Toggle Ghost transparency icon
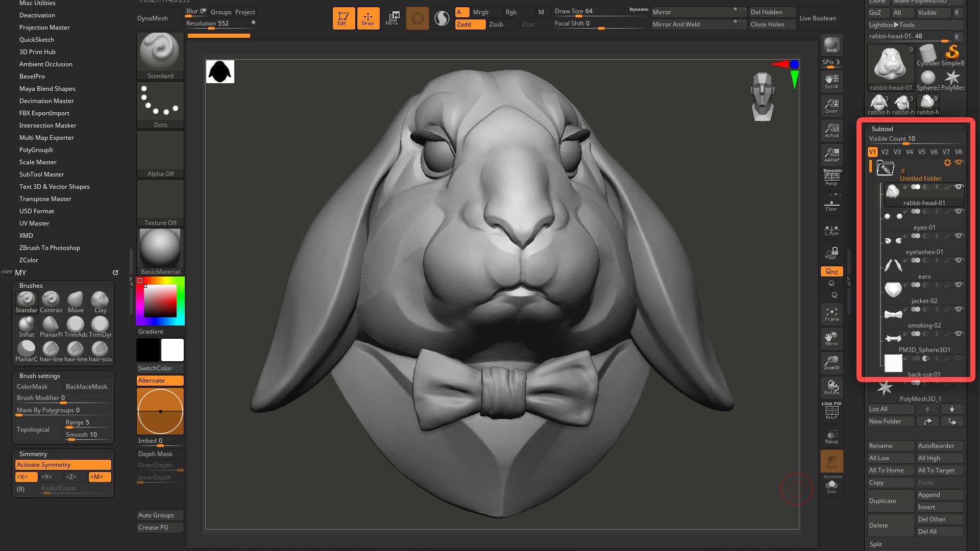 point(831,461)
